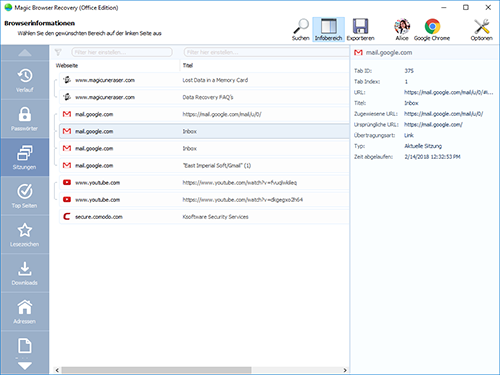Open the Lesezeichen bookmarks section
500x375 pixels.
pyautogui.click(x=25, y=235)
